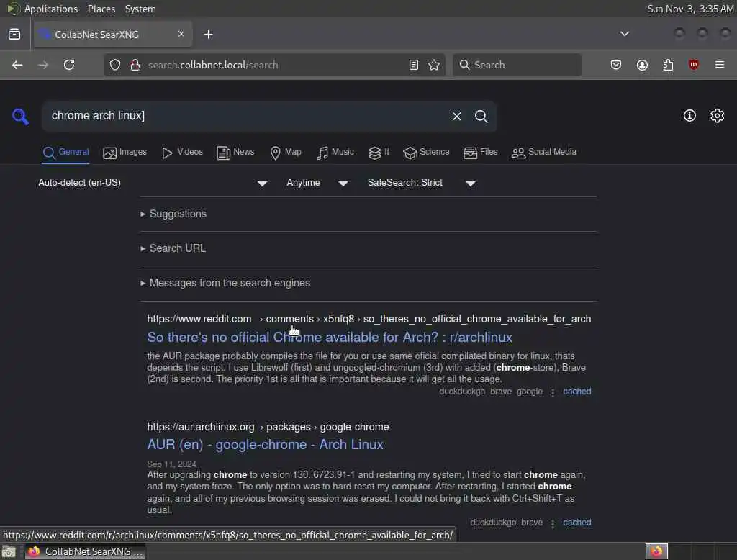This screenshot has height=560, width=737.
Task: Switch to the Videos search tab
Action: [182, 153]
